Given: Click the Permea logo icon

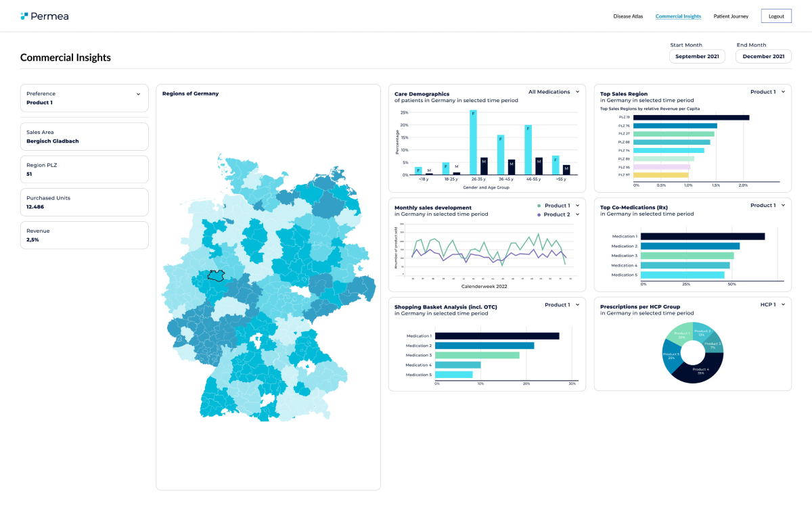Looking at the screenshot, I should [24, 16].
